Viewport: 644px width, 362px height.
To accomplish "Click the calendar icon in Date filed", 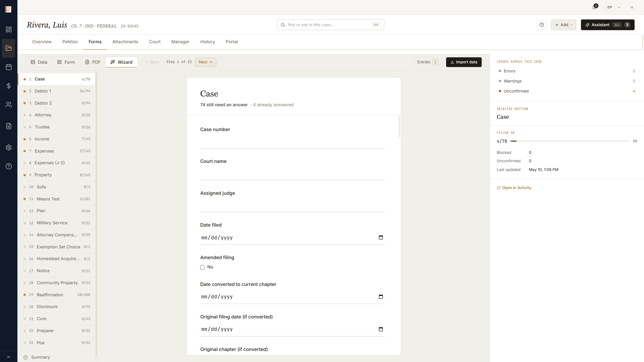I will (381, 237).
